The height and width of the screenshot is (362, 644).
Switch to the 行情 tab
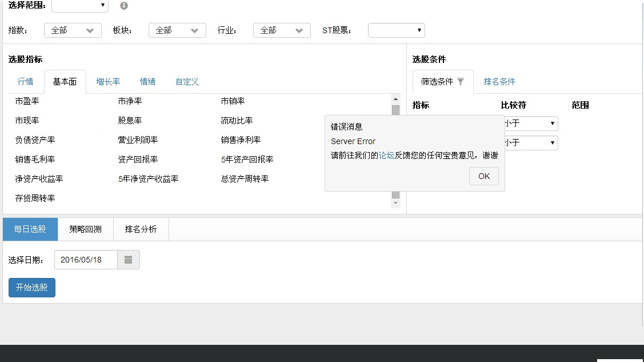26,82
